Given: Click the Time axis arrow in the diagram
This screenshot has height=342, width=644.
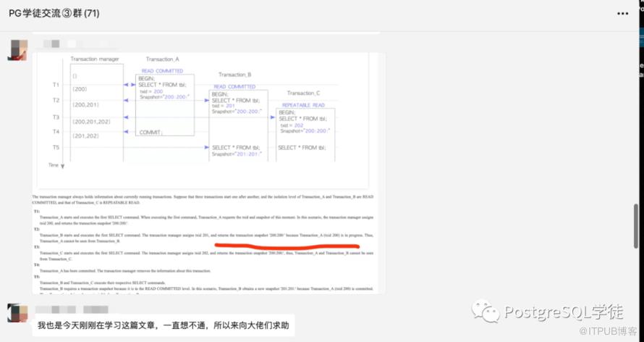Looking at the screenshot, I should [62, 166].
